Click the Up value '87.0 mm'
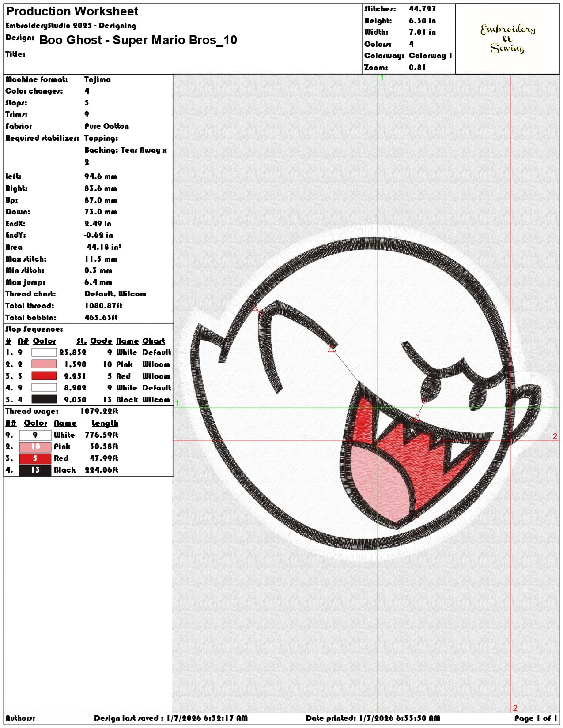 (101, 200)
